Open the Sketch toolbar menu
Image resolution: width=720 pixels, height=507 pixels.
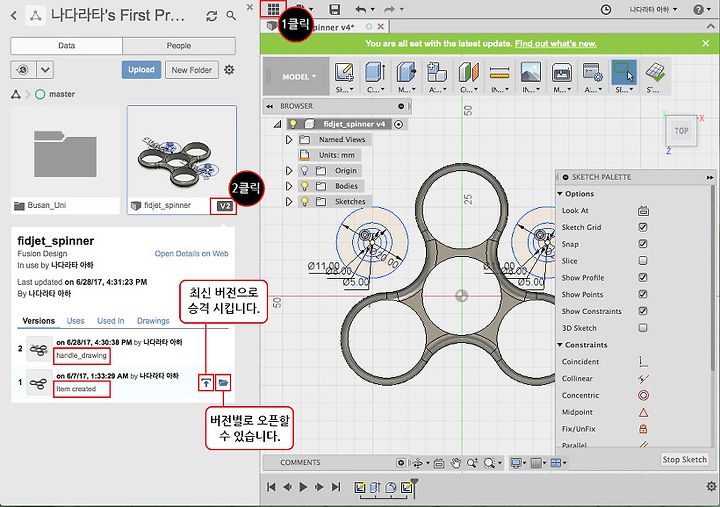[344, 77]
